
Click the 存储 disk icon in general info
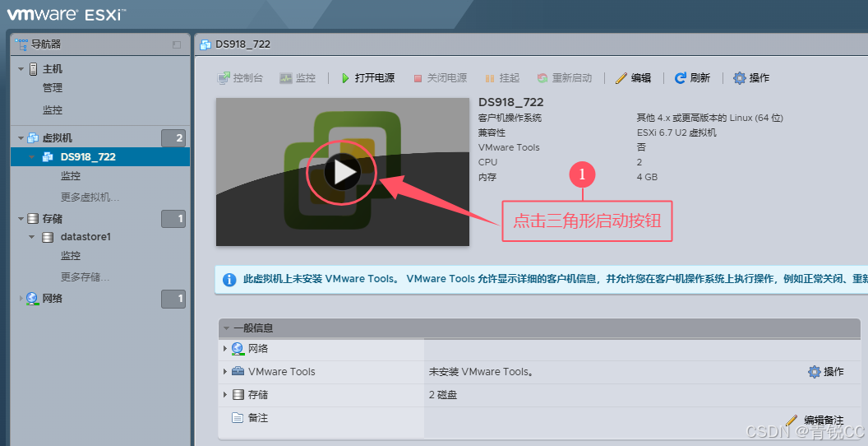coord(238,394)
